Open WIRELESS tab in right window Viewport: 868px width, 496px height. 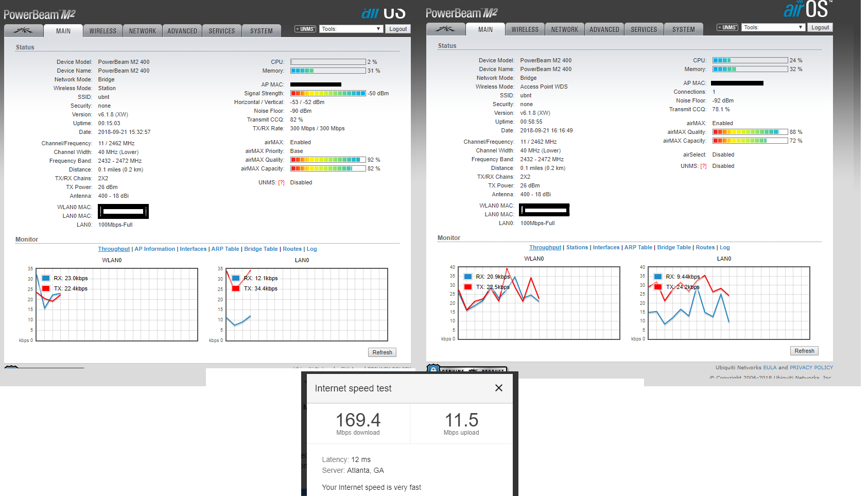525,29
